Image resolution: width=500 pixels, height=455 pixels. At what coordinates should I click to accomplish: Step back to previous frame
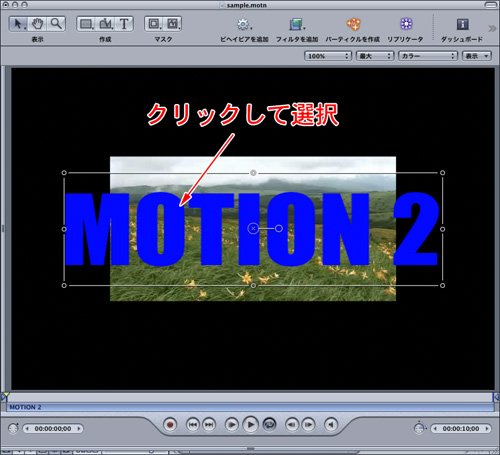point(292,425)
